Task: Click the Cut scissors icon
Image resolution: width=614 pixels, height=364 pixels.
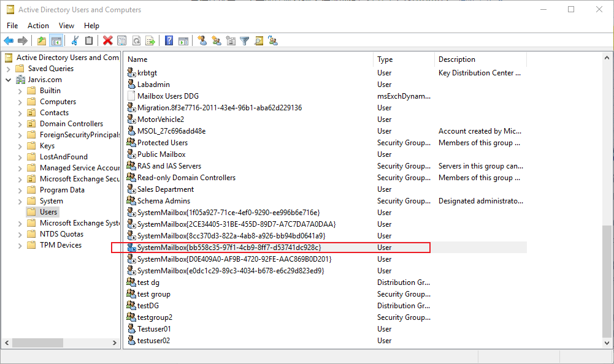Action: pyautogui.click(x=75, y=40)
